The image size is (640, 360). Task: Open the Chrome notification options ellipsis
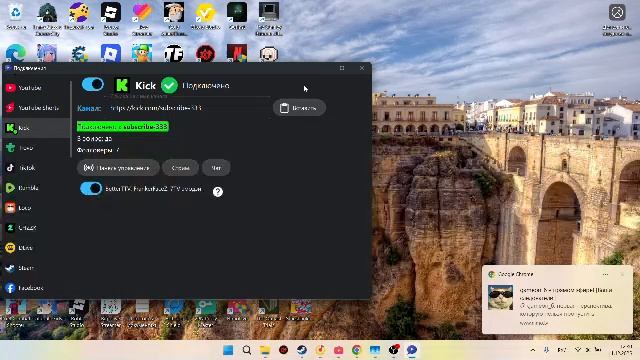pos(606,274)
